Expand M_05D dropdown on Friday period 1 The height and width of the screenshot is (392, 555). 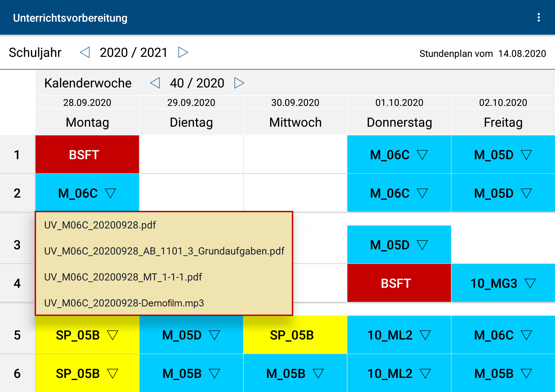coord(526,155)
